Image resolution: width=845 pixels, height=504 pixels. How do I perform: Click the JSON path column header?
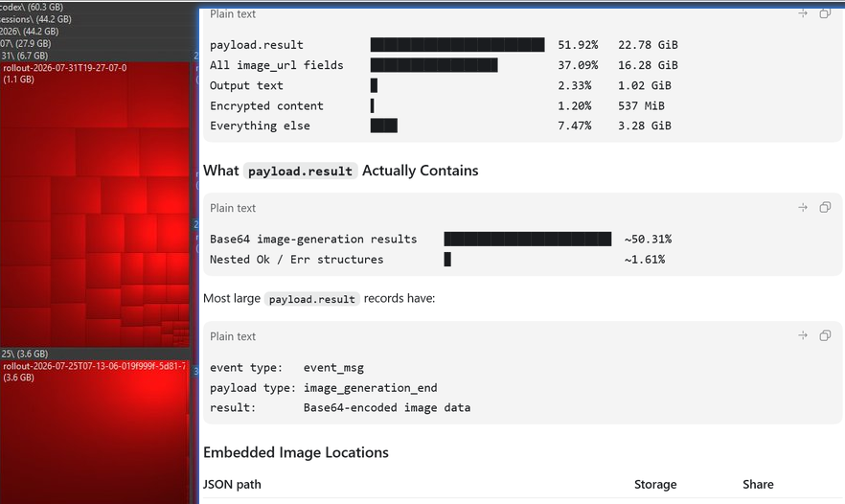232,484
